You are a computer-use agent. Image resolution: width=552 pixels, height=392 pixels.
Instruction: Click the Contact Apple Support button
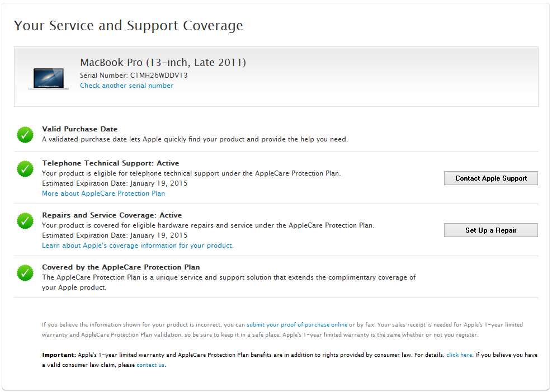pos(490,178)
